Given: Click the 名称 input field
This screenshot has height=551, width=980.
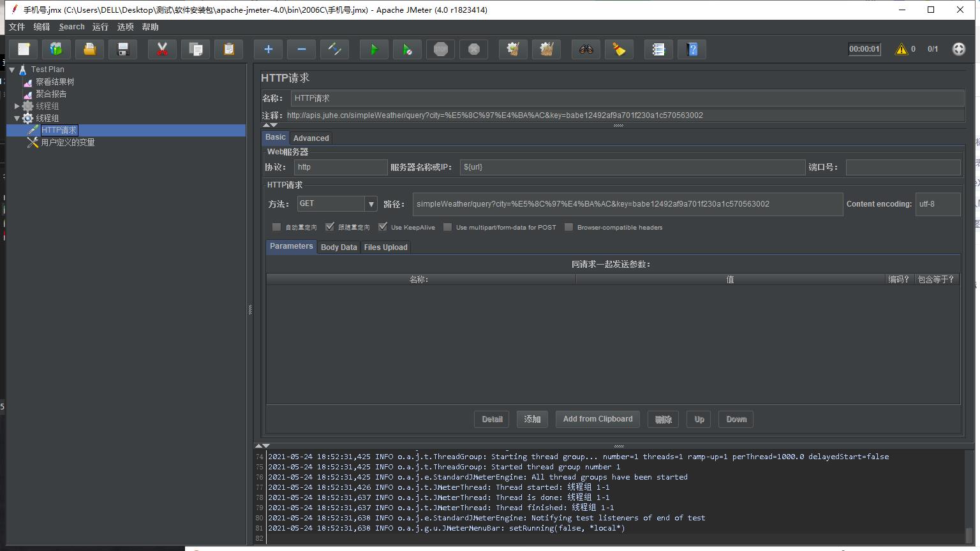Looking at the screenshot, I should pyautogui.click(x=627, y=98).
